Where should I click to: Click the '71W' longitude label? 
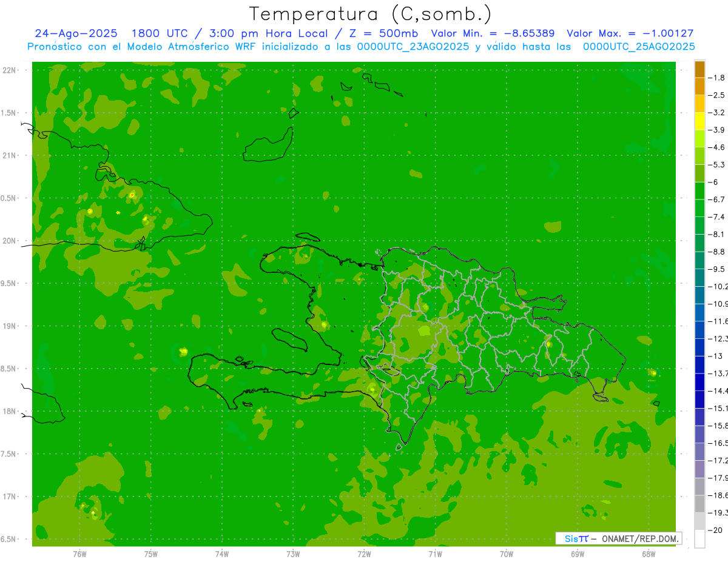[x=435, y=554]
